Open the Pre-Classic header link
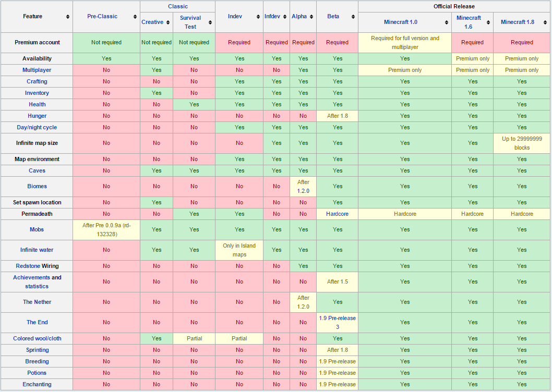The height and width of the screenshot is (392, 552). (x=102, y=16)
